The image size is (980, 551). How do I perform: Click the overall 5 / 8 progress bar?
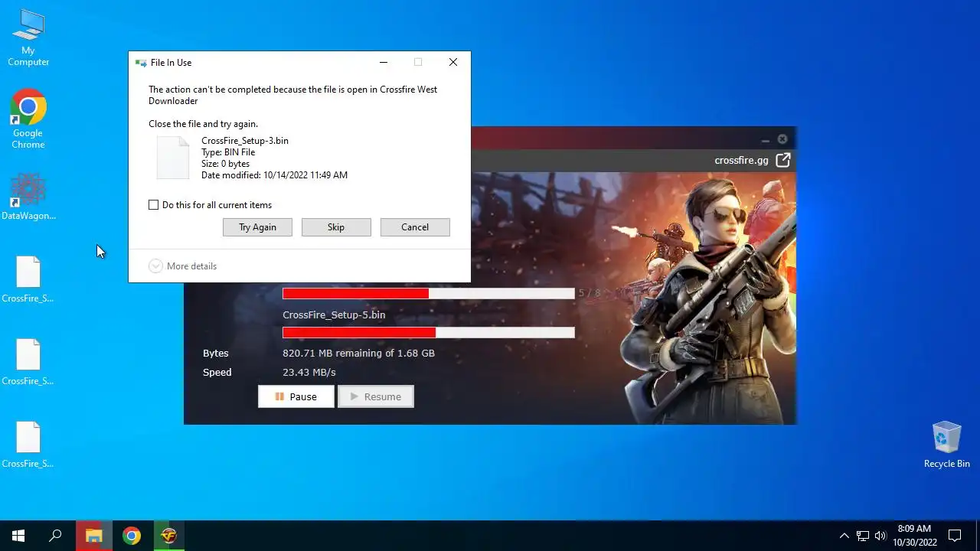[x=429, y=293]
